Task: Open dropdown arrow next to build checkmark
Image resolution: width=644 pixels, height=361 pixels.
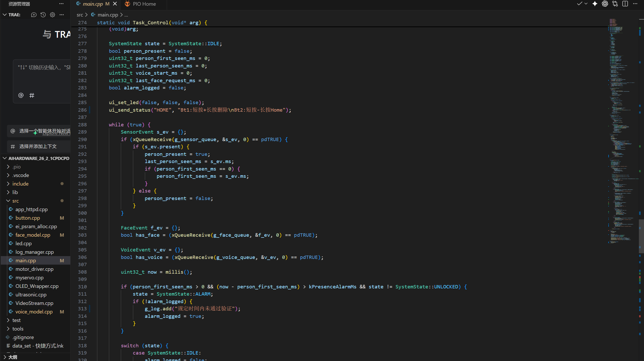Action: pos(586,4)
